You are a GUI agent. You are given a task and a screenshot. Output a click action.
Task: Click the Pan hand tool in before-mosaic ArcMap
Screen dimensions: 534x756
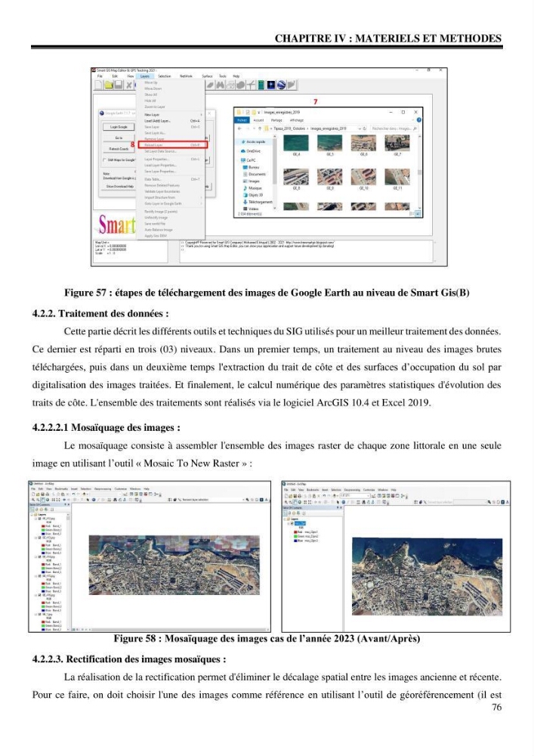click(42, 500)
